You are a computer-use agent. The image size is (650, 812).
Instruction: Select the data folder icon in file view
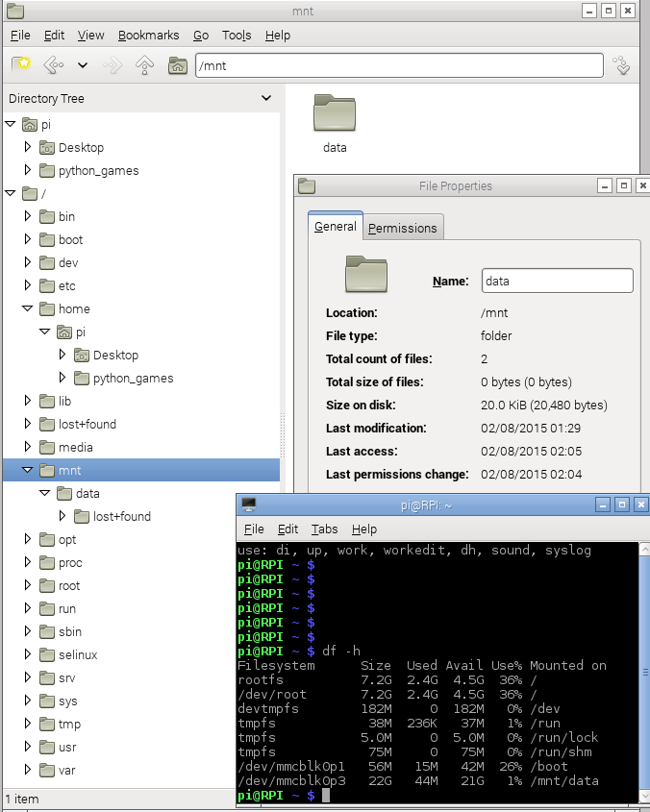click(335, 114)
